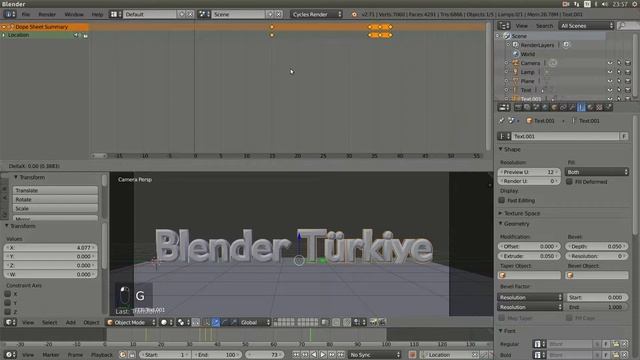Viewport: 640px width, 360px height.
Task: Open the Texture properties tab
Action: coord(599,107)
